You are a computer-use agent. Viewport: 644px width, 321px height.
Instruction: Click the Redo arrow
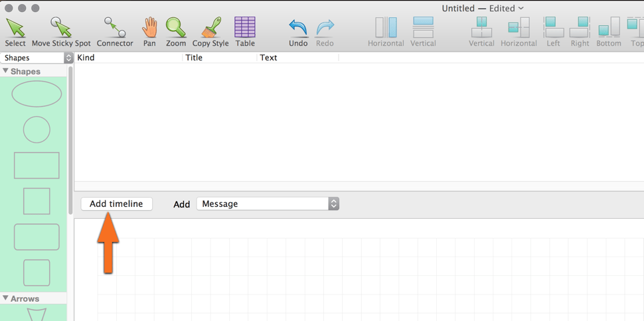325,32
